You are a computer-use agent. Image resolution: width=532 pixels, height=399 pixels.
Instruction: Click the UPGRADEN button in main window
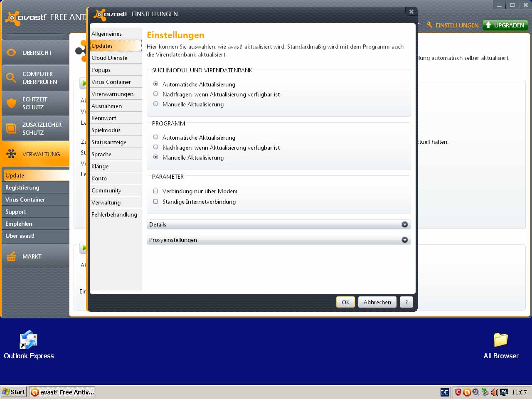point(505,25)
